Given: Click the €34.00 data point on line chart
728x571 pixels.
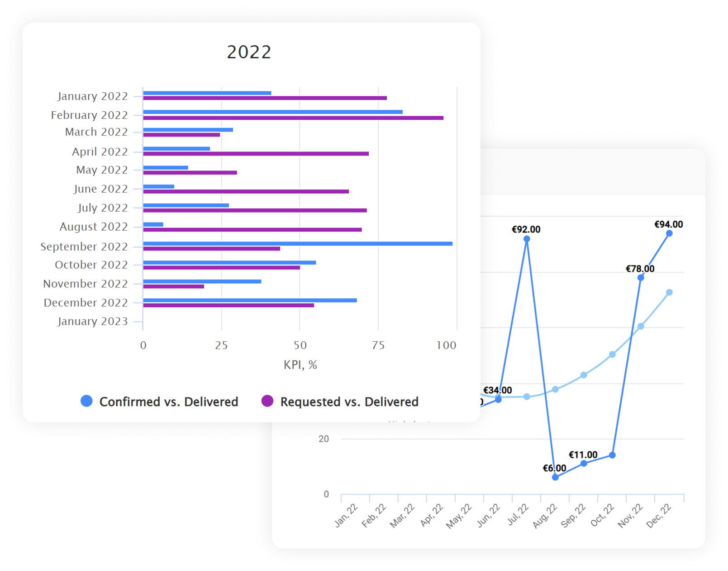Looking at the screenshot, I should (x=498, y=400).
